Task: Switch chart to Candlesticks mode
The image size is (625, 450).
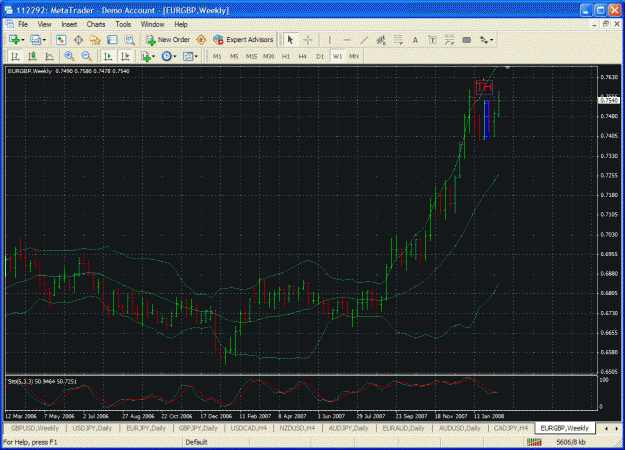Action: 32,56
